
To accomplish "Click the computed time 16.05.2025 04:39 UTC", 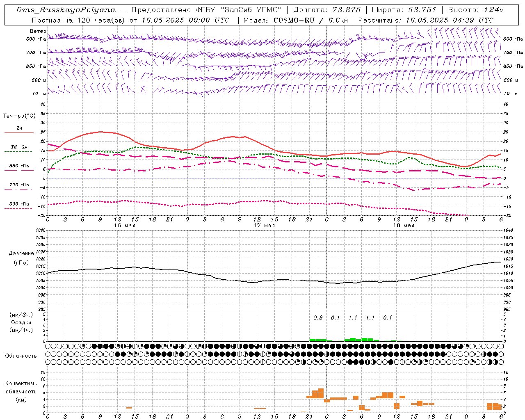I will (450, 20).
